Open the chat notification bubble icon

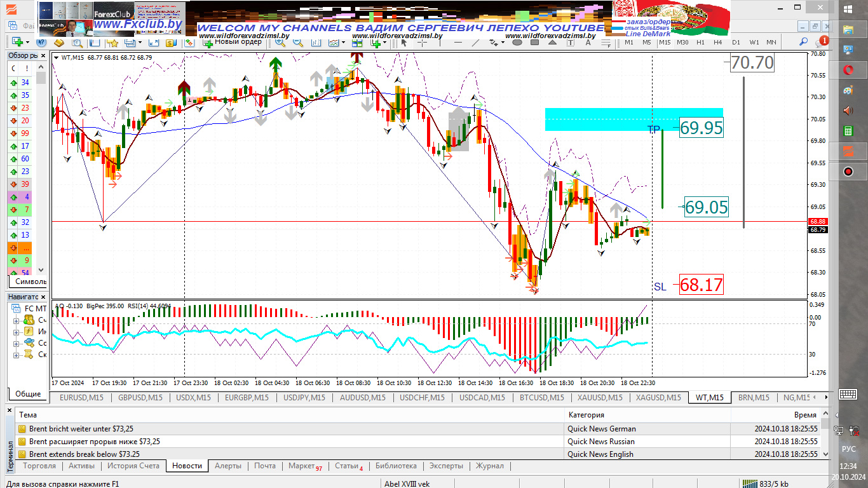pyautogui.click(x=822, y=42)
